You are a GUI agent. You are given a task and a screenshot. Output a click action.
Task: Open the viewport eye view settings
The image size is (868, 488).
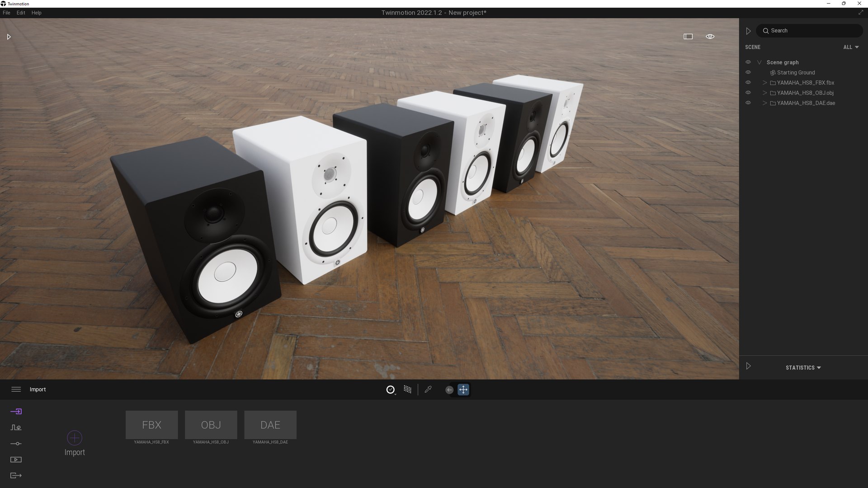click(x=710, y=37)
